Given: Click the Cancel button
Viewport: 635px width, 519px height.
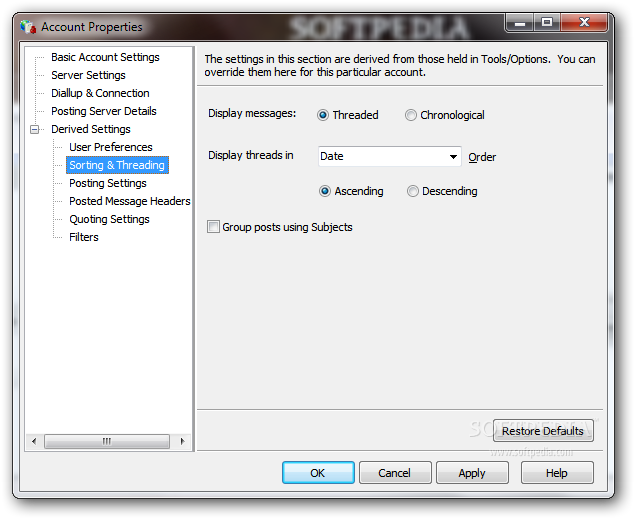Looking at the screenshot, I should point(394,473).
